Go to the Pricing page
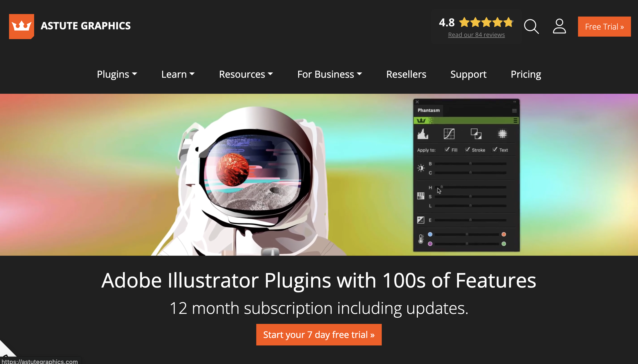The image size is (638, 364). (x=526, y=74)
